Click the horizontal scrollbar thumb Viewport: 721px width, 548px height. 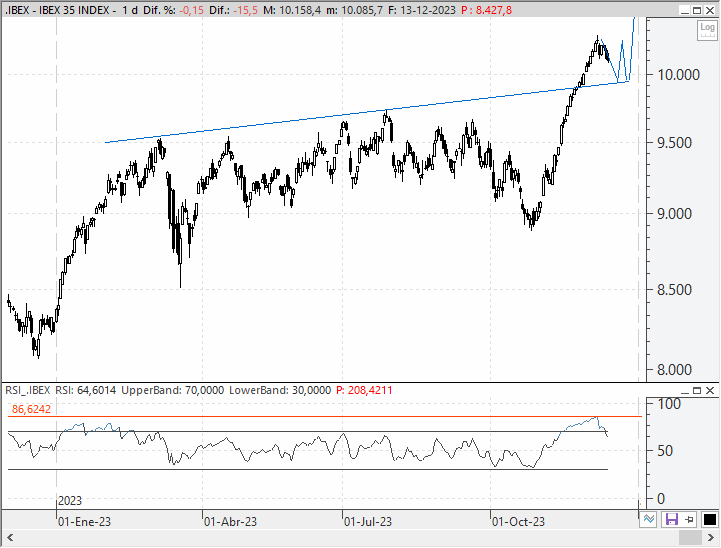(690, 537)
